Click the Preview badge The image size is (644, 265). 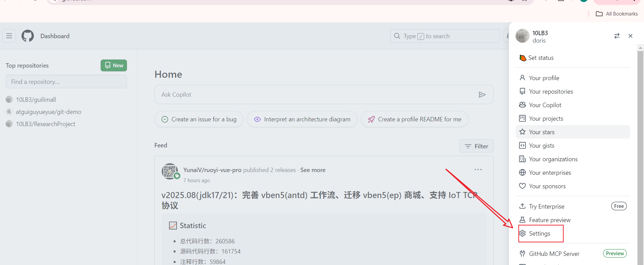[x=615, y=254]
